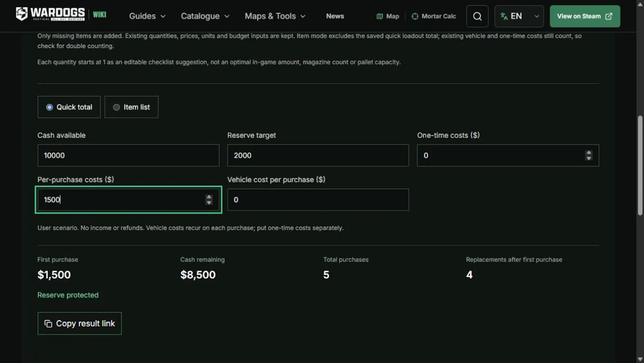
Task: Focus the One-time costs input field
Action: click(508, 156)
